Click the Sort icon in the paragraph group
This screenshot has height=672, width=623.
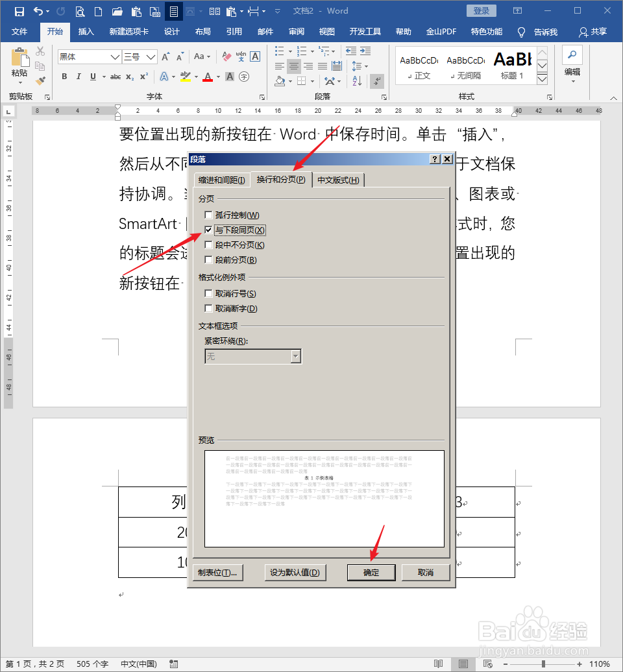(x=357, y=80)
